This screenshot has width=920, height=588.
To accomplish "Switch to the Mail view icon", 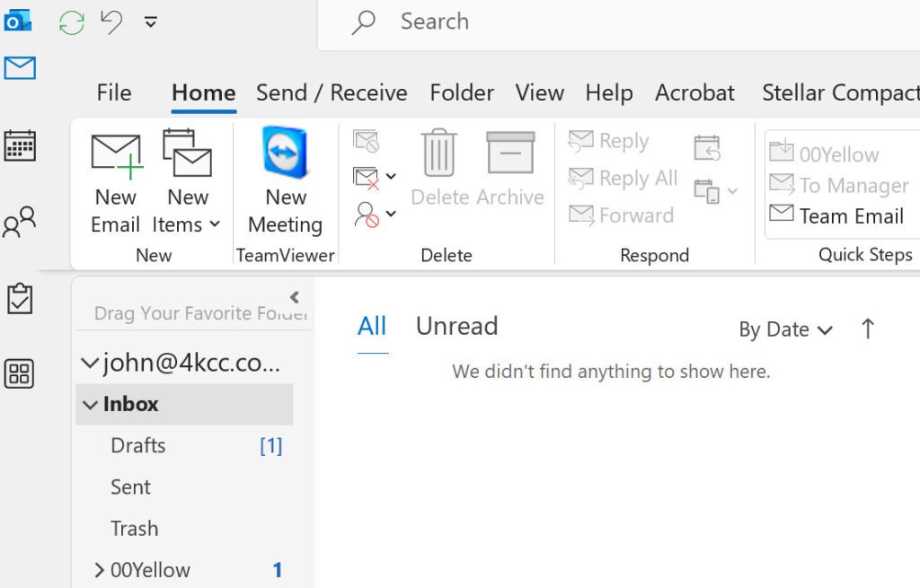I will (x=20, y=68).
